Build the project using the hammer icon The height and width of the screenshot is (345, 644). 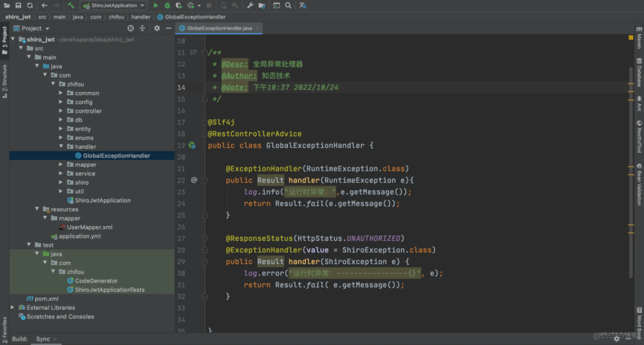point(70,5)
